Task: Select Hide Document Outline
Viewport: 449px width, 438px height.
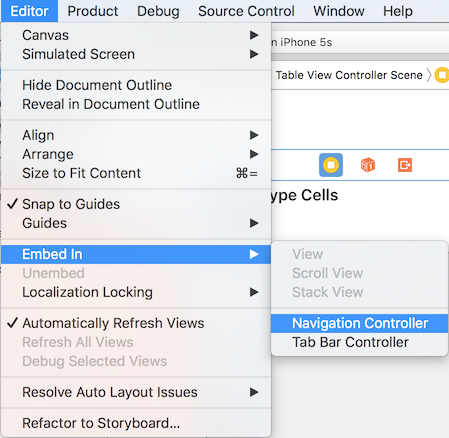Action: click(136, 85)
